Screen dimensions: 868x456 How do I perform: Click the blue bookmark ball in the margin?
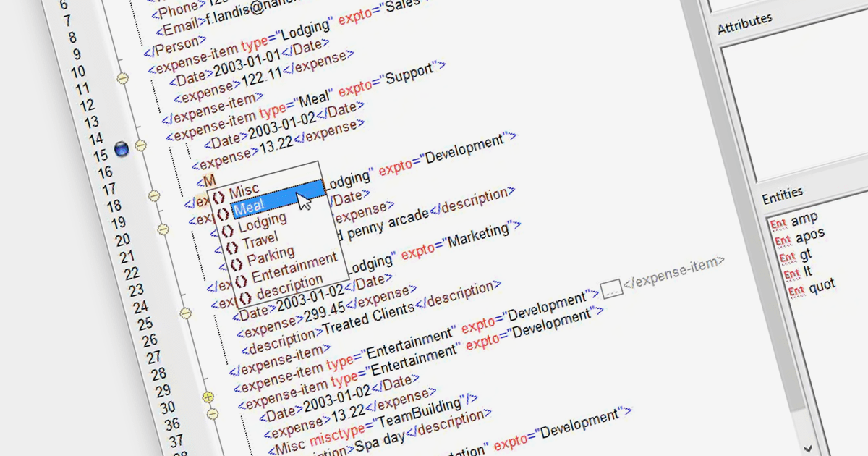point(122,149)
